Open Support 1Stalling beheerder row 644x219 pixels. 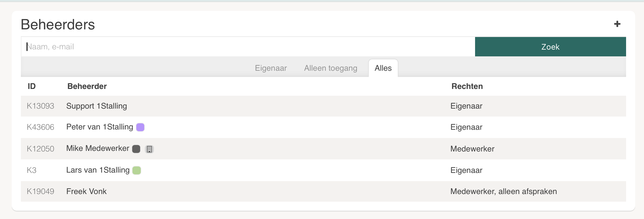coord(96,106)
